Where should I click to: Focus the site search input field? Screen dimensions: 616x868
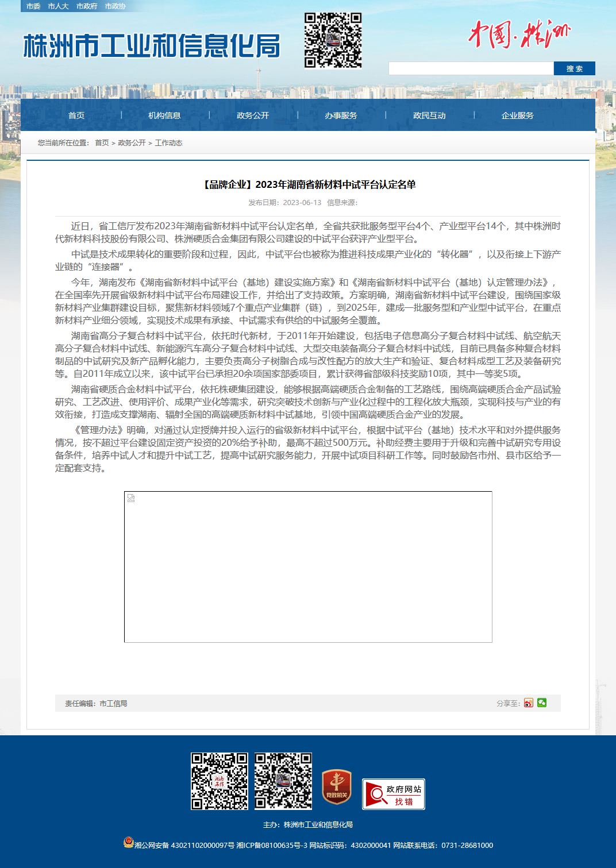click(471, 68)
